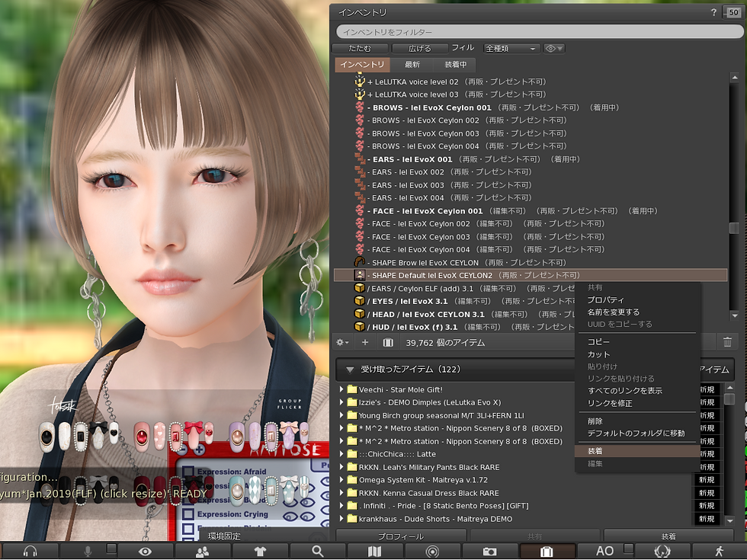Click the box icon of HEAD CEYLON 3.1
This screenshot has width=747, height=560.
[360, 314]
